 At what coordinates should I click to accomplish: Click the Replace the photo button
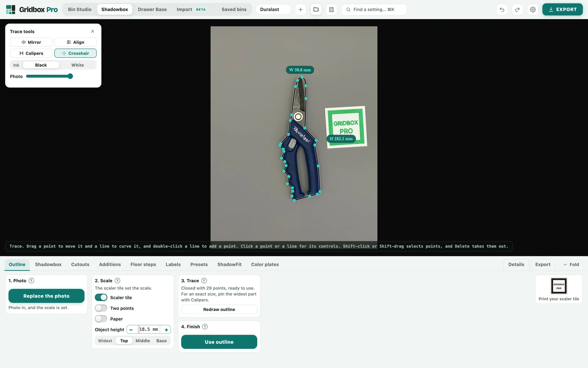[46, 296]
